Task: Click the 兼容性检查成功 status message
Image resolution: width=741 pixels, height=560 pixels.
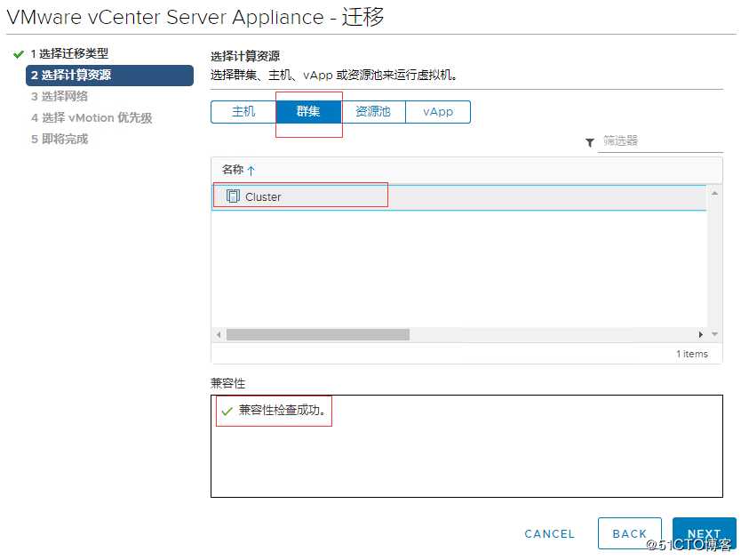Action: click(282, 410)
